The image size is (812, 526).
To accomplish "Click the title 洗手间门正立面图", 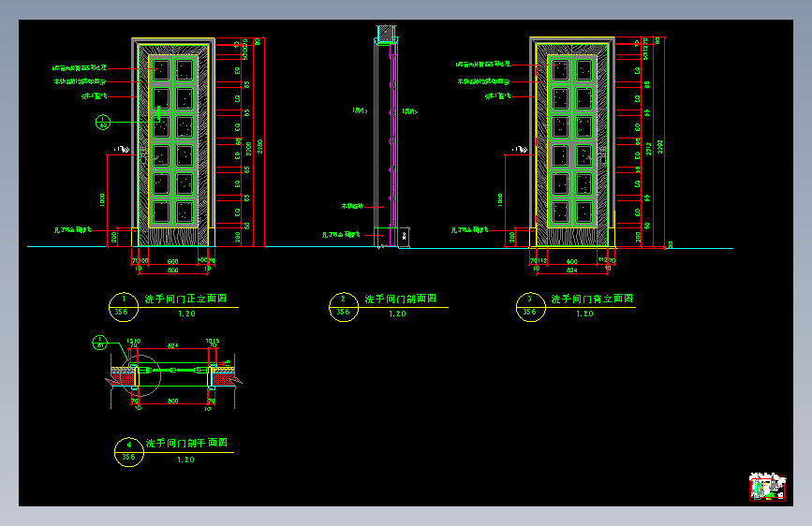I will pyautogui.click(x=185, y=299).
